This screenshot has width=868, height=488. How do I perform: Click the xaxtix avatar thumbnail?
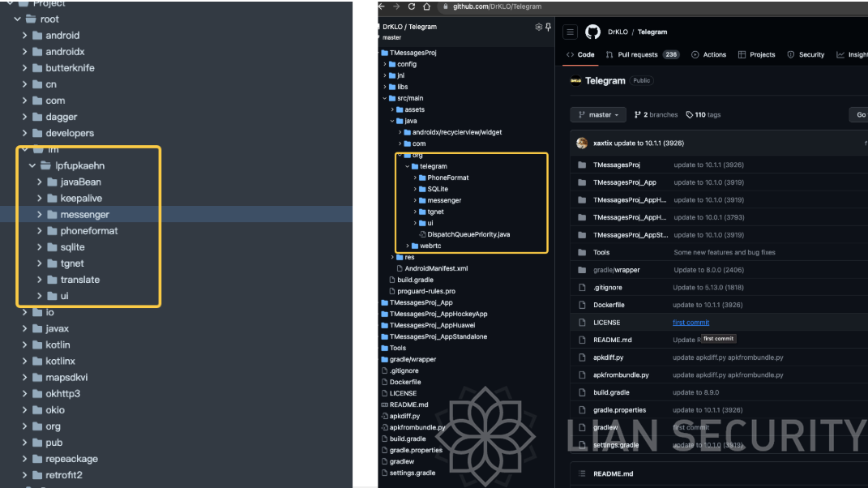click(x=582, y=143)
